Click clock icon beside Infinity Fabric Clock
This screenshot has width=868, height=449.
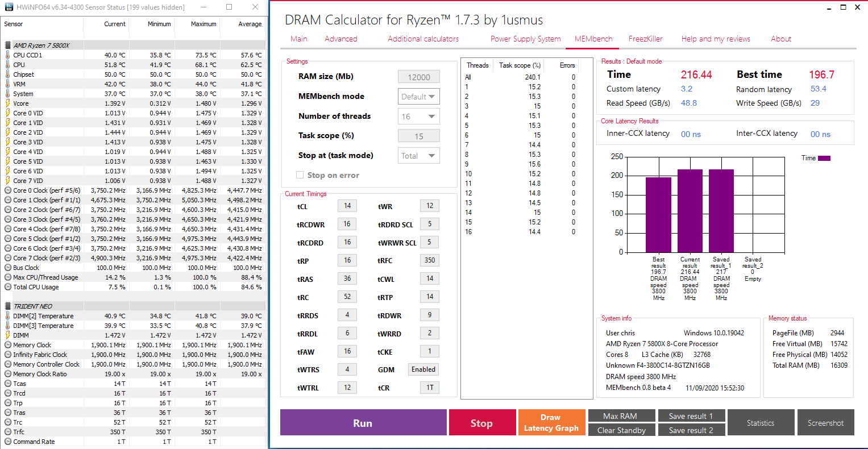pyautogui.click(x=8, y=355)
